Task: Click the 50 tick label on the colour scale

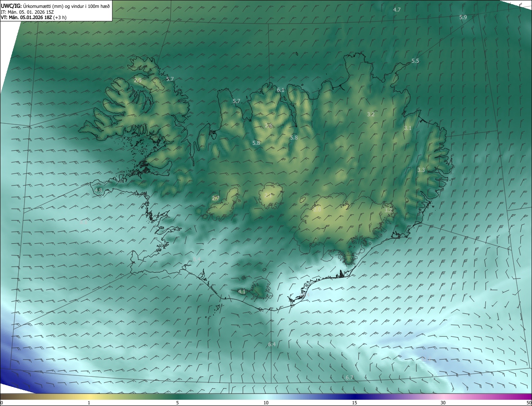Action: (x=529, y=403)
